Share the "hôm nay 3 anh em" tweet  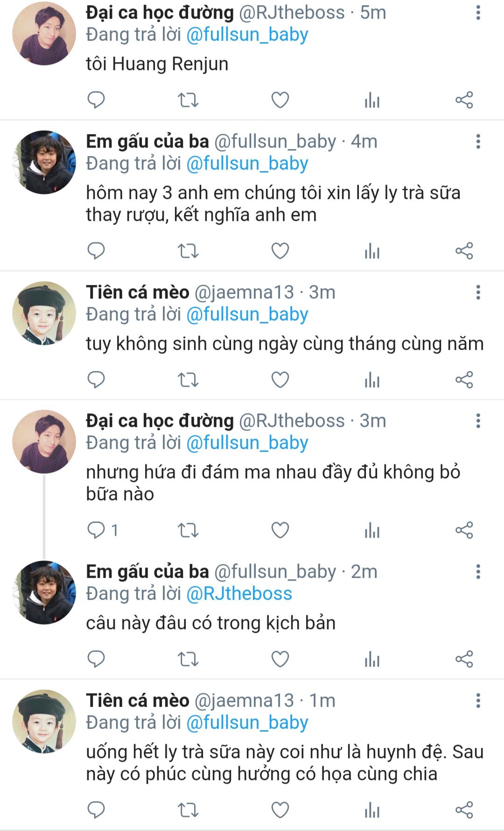(x=464, y=251)
